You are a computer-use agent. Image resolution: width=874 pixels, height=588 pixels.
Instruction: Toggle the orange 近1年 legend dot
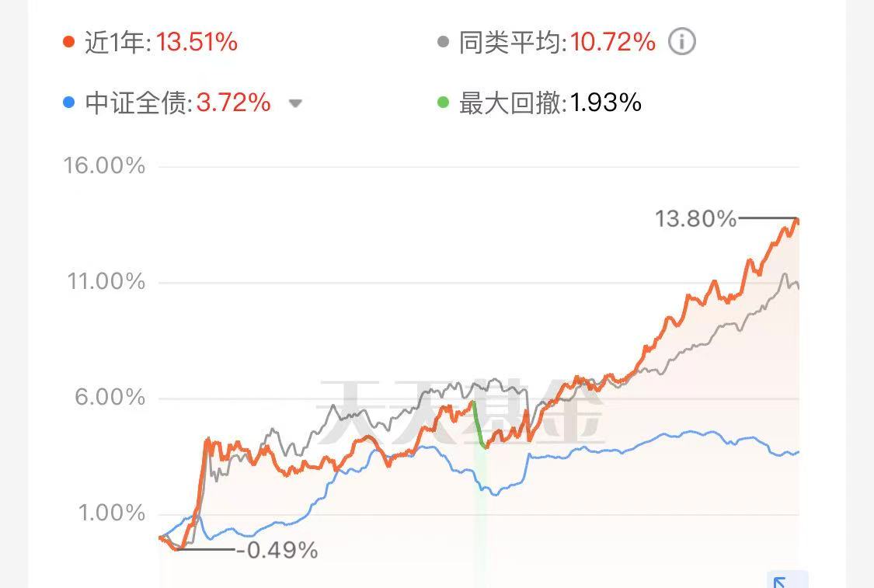(68, 42)
